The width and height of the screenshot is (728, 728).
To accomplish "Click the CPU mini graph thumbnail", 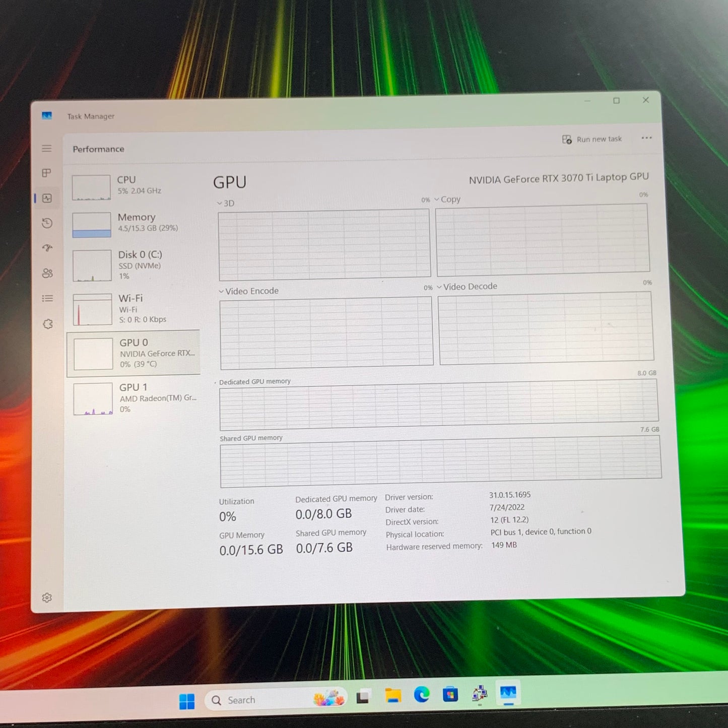I will [91, 187].
